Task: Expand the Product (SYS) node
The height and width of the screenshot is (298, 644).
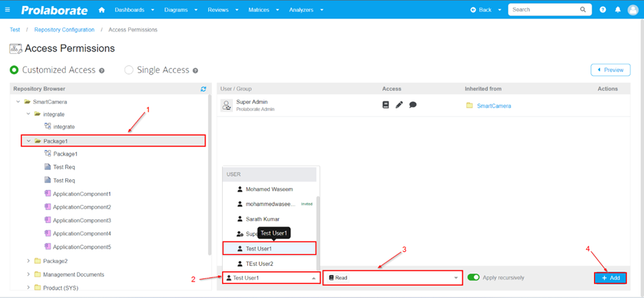Action: 28,288
